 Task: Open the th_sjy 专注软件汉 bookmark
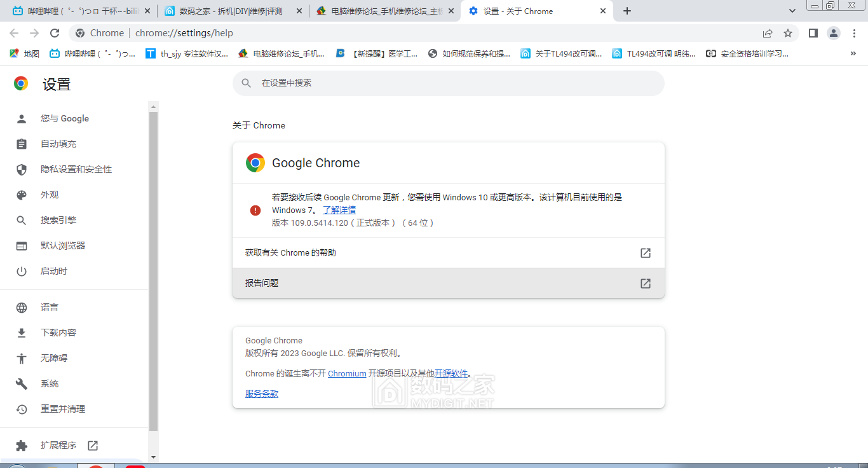pyautogui.click(x=187, y=54)
